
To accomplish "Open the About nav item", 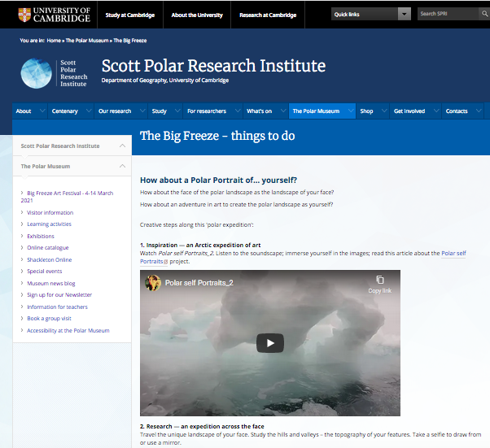I will tap(24, 111).
